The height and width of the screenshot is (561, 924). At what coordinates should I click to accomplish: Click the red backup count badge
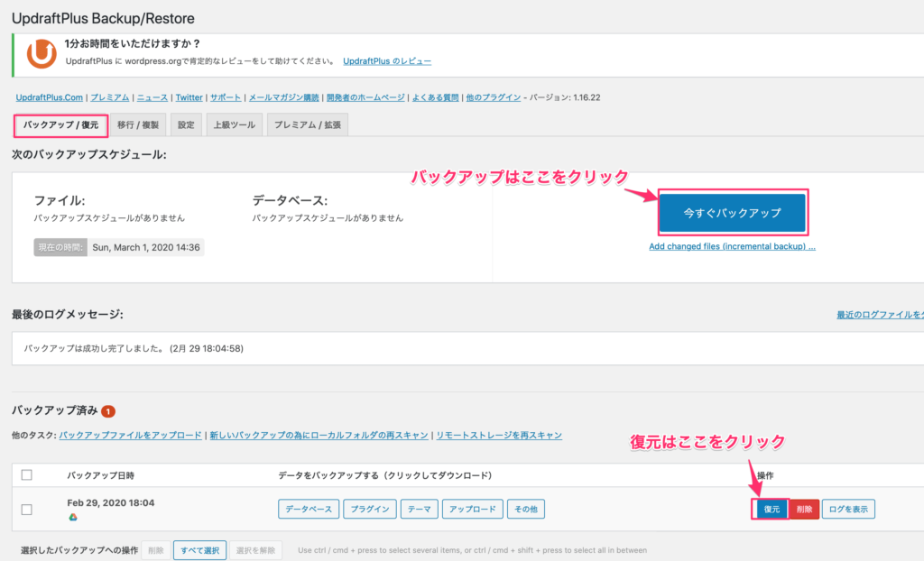point(108,411)
